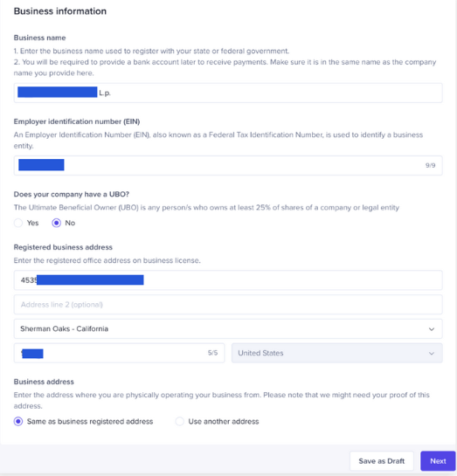
Task: Click the Business information heading
Action: (x=60, y=11)
